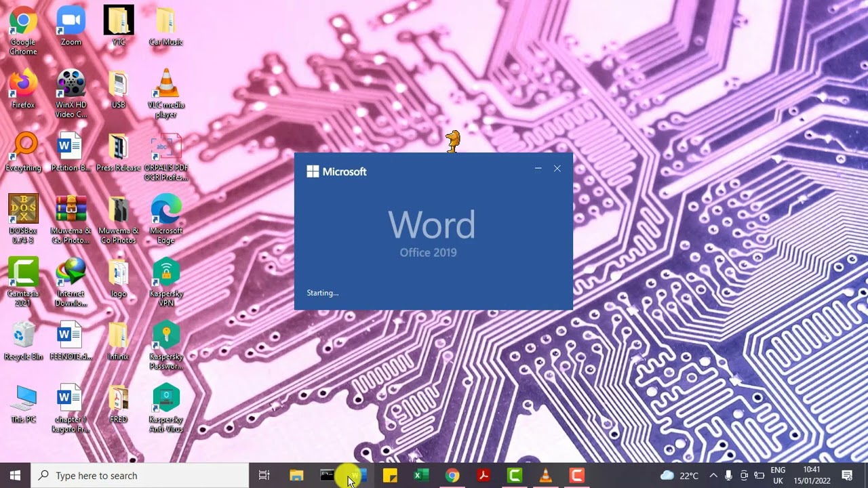Open the Everything search shortcut
This screenshot has width=868, height=488.
pyautogui.click(x=23, y=152)
